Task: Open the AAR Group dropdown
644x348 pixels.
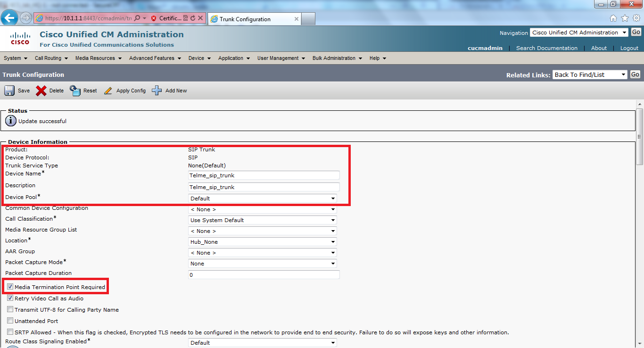Action: point(263,253)
